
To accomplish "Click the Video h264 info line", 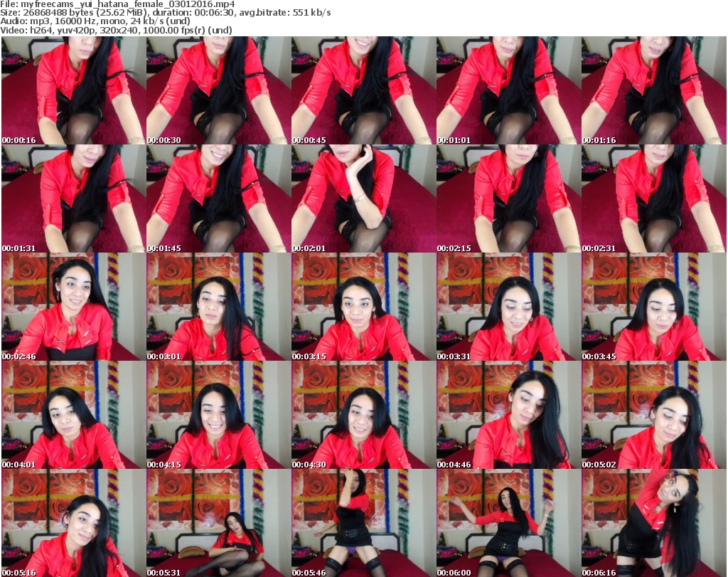I will tap(116, 30).
